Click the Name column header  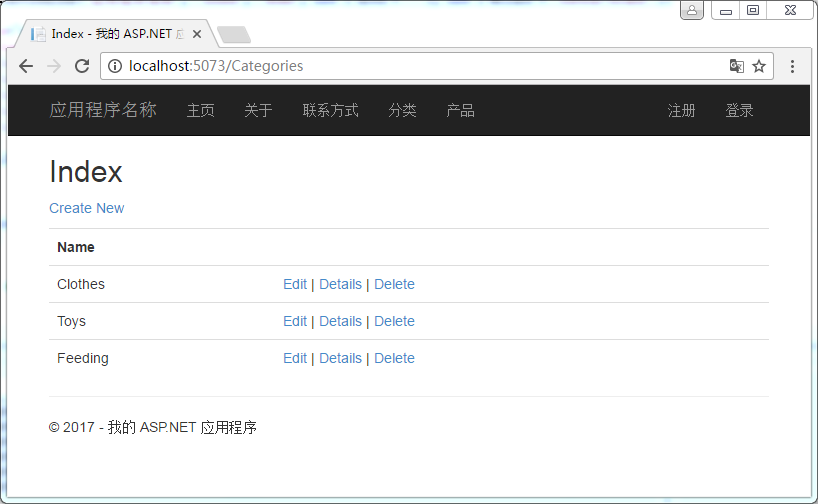76,247
